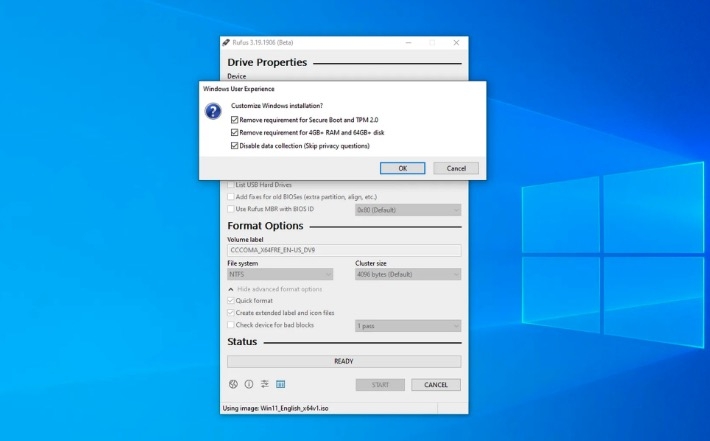Click the 'Status' heading
710x441 pixels.
242,342
